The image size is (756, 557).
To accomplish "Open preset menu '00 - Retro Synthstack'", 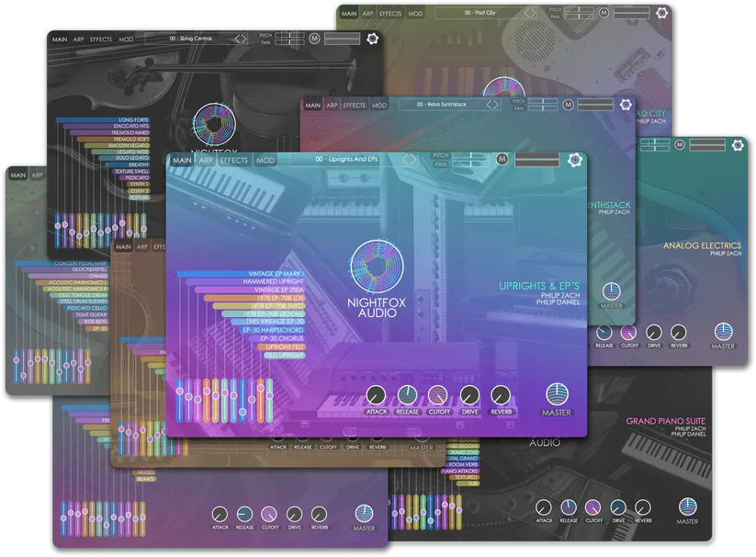I will click(x=442, y=104).
